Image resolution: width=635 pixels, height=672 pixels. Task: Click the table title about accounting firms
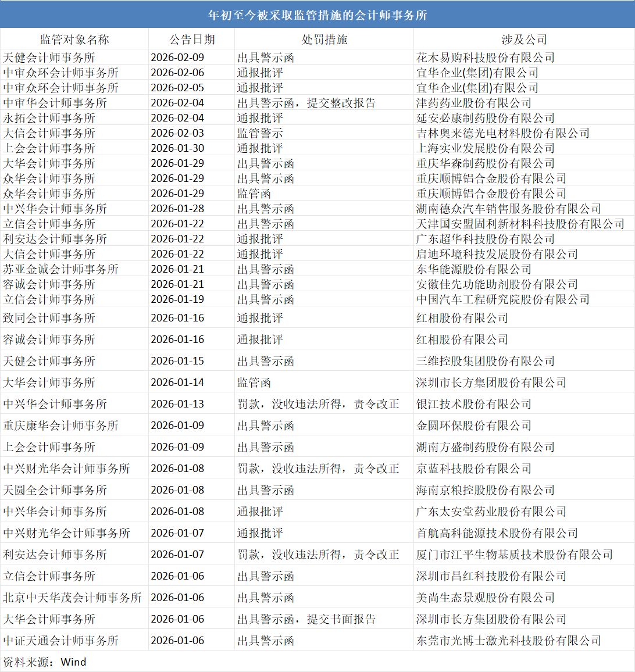coord(317,15)
